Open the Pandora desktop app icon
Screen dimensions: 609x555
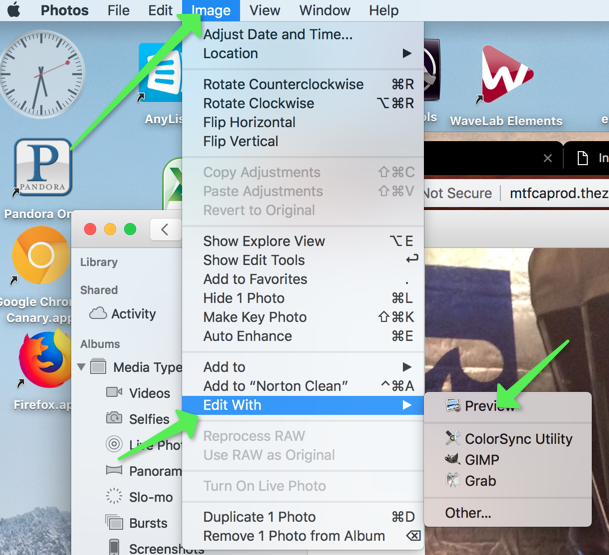tap(42, 167)
